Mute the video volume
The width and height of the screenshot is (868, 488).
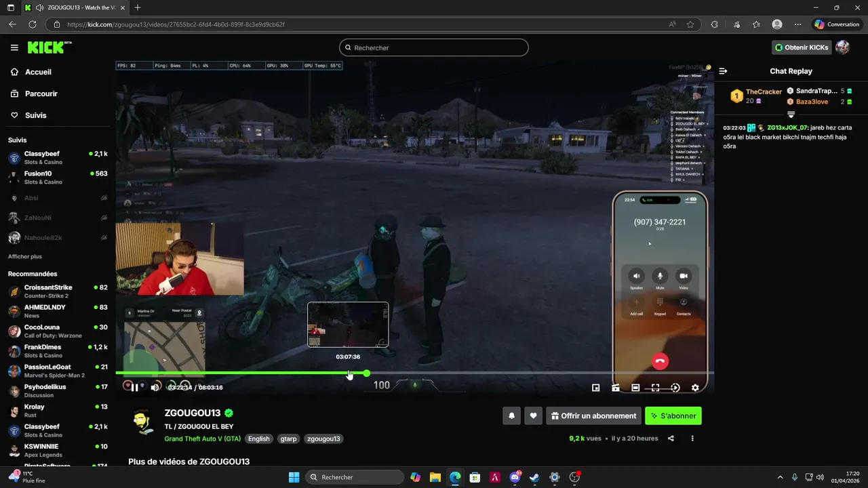click(x=155, y=387)
